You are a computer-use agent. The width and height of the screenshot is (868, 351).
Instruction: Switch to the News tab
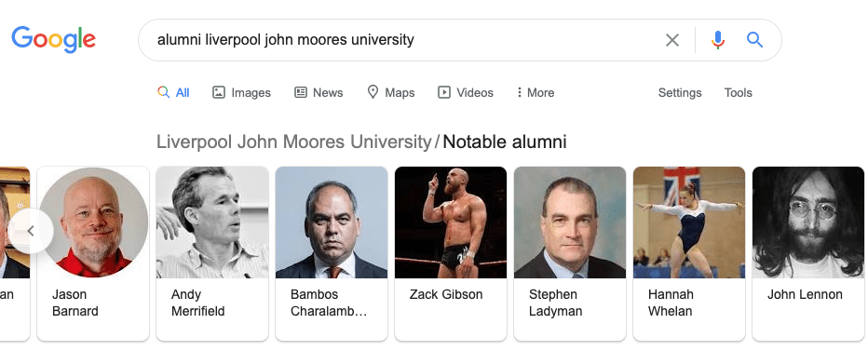point(319,92)
